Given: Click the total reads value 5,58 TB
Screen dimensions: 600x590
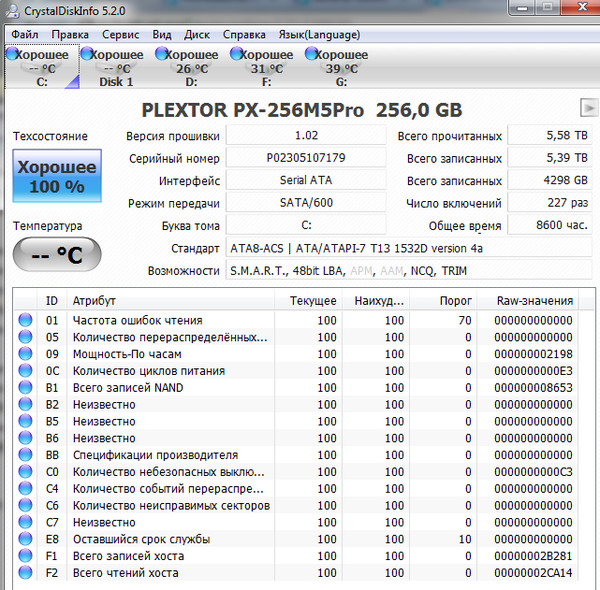Looking at the screenshot, I should tap(550, 135).
